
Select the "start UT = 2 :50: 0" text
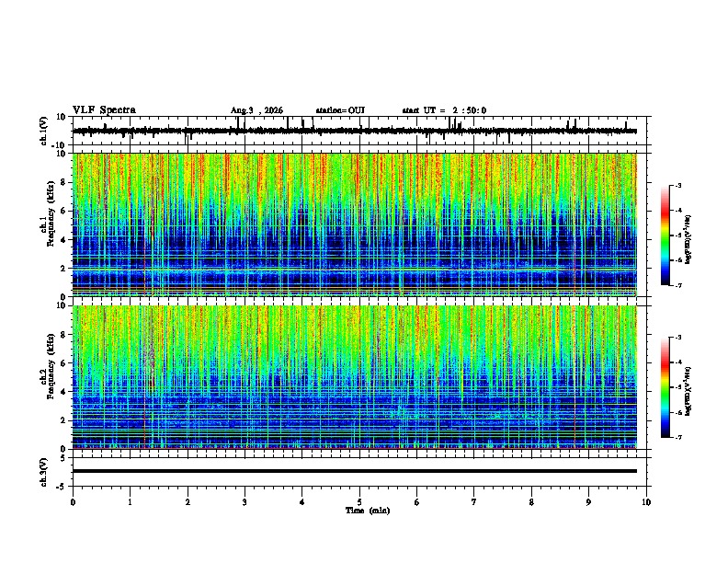444,110
